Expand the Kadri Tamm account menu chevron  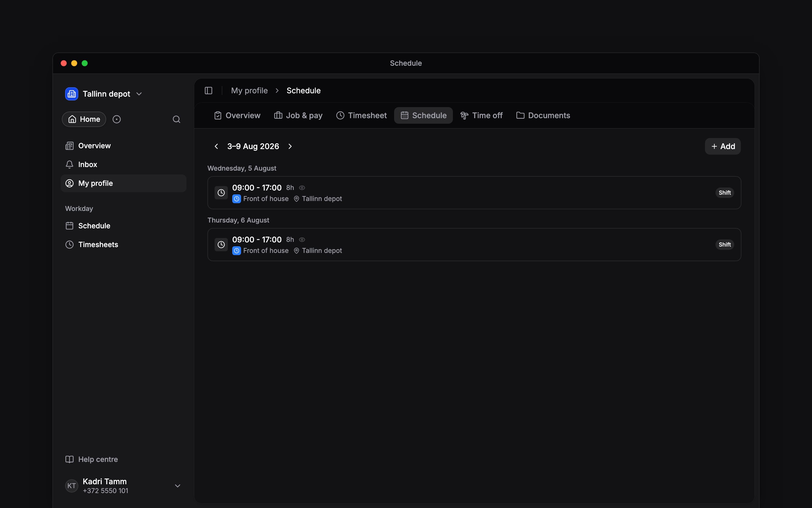point(178,486)
